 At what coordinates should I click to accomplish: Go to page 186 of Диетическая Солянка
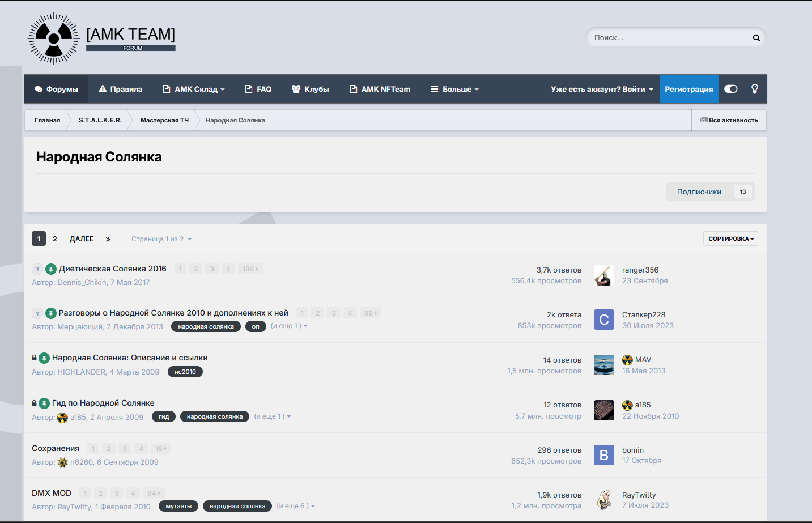tap(250, 269)
